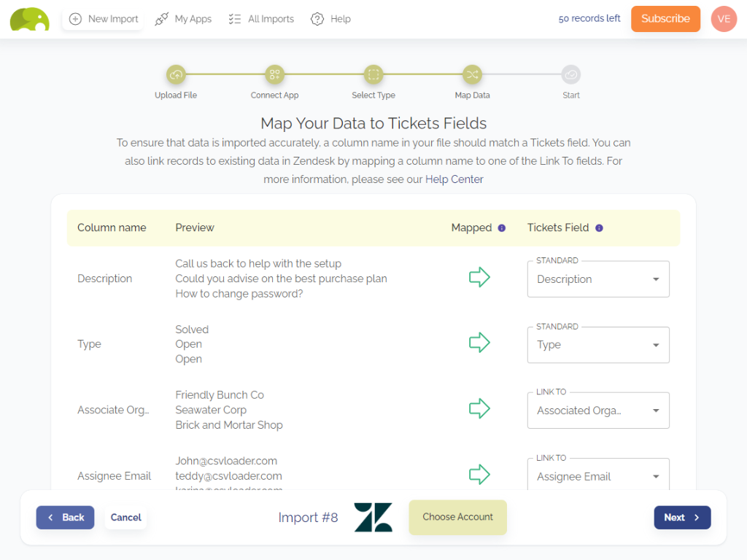747x560 pixels.
Task: Click the elephant logo in the header
Action: [29, 20]
